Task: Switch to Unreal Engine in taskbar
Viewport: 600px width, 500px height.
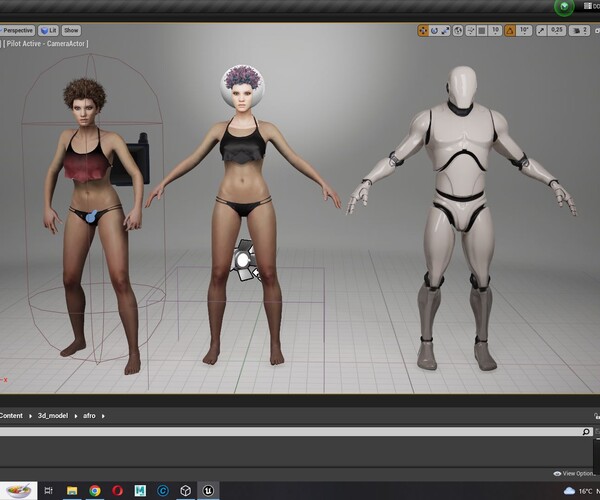Action: pos(208,491)
